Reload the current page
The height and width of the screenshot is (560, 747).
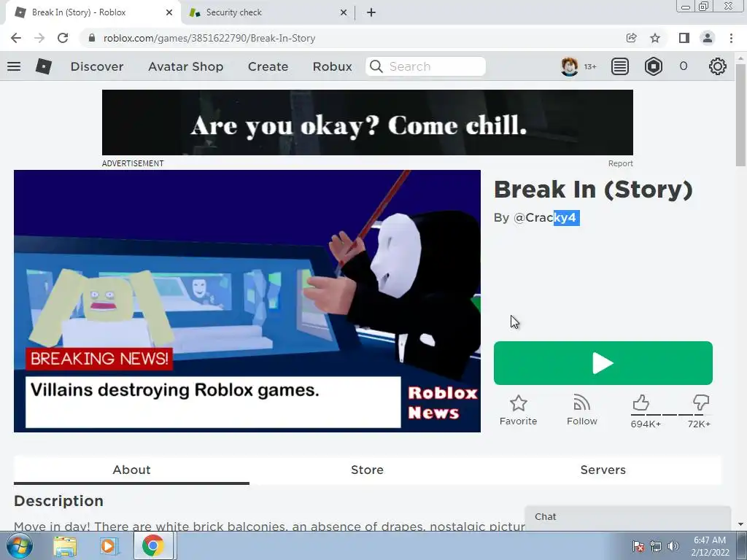tap(63, 38)
